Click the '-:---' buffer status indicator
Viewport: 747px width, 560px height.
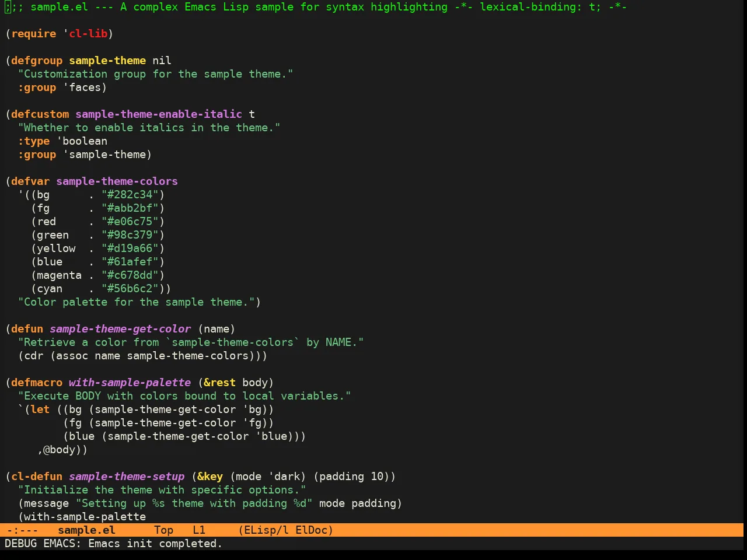tap(22, 530)
